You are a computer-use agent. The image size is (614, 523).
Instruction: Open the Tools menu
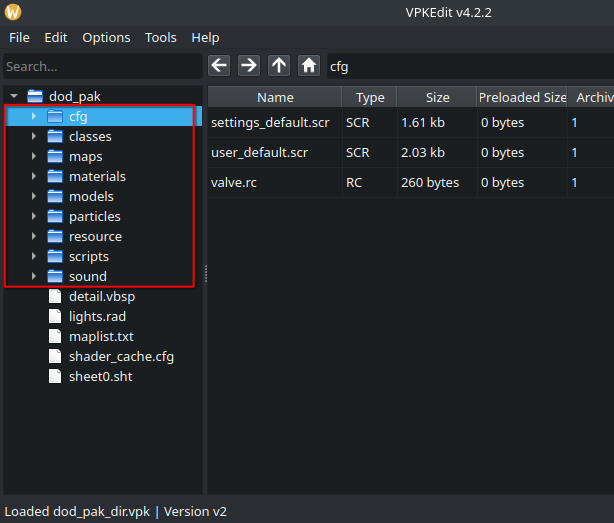[160, 37]
